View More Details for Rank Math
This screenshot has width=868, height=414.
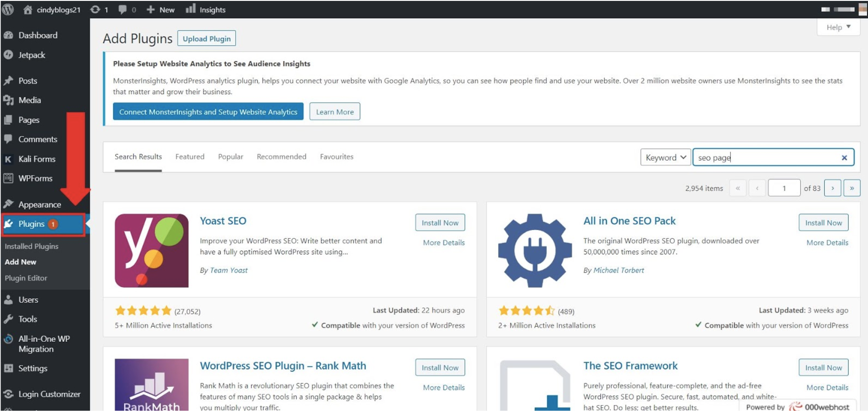(x=443, y=388)
